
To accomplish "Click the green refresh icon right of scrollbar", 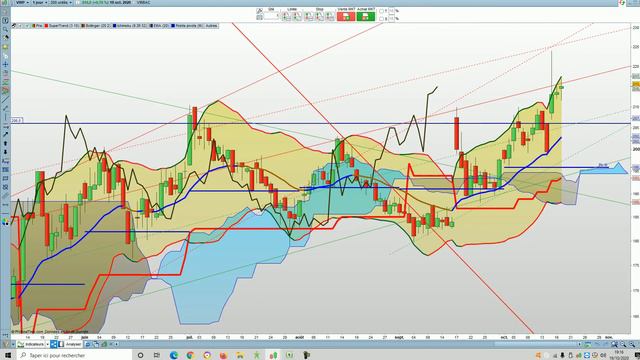I will (x=587, y=344).
